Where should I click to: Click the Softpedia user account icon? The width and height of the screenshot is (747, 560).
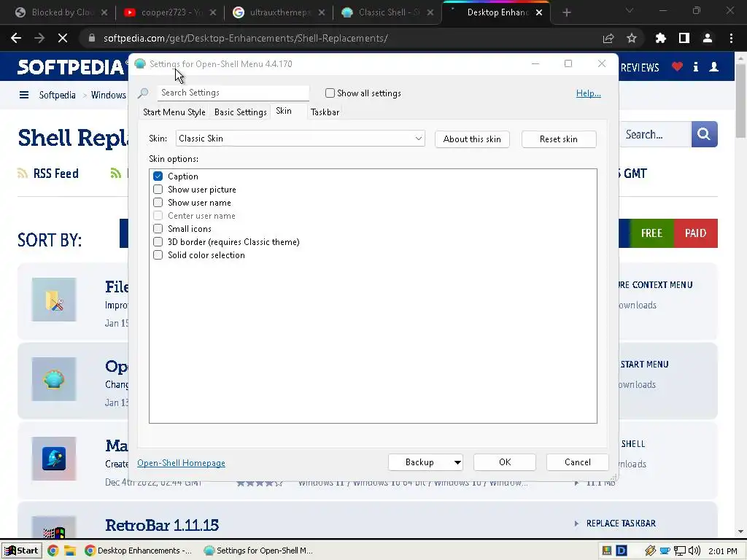coord(713,67)
